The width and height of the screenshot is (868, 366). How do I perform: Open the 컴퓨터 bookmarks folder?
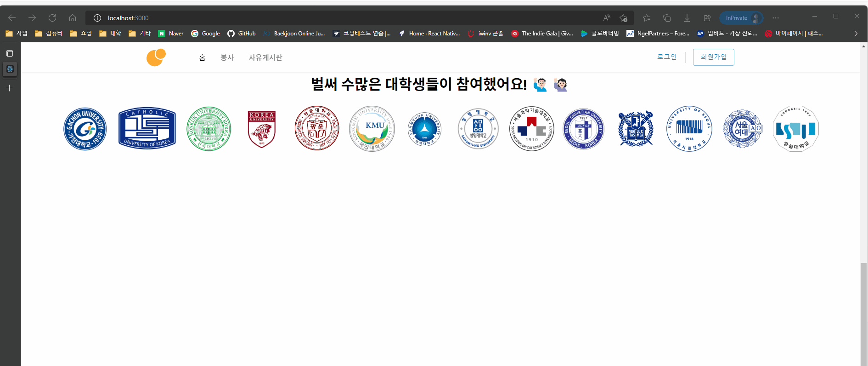click(49, 34)
